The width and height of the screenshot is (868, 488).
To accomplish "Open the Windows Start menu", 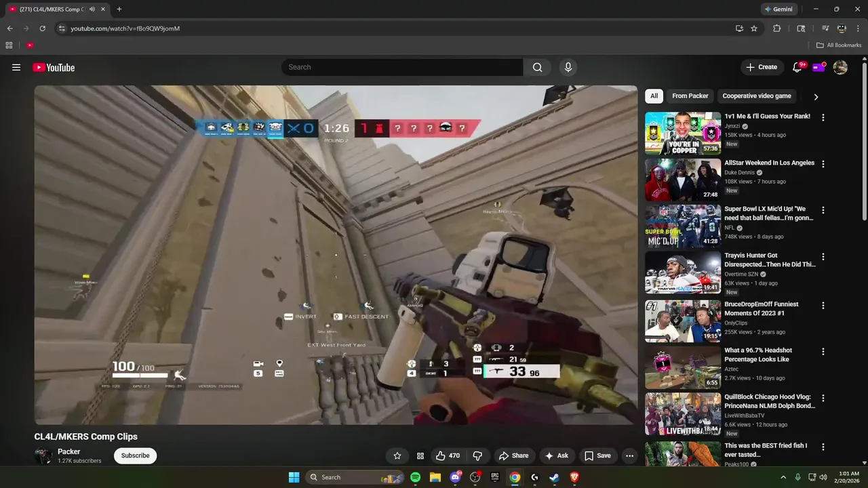I will [x=294, y=477].
